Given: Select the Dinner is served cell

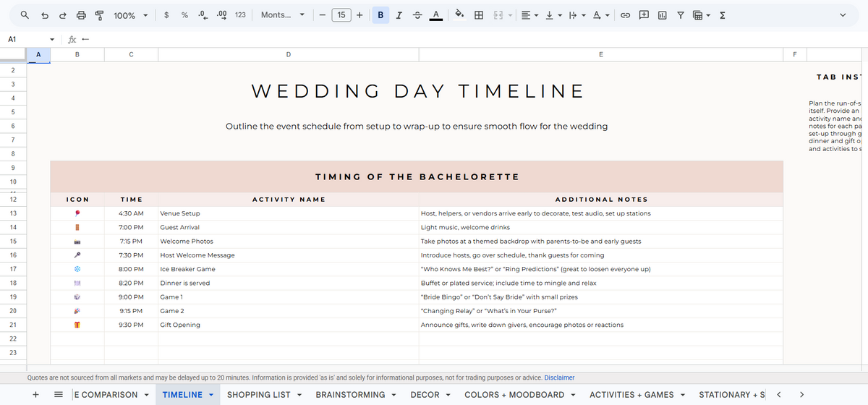Looking at the screenshot, I should (x=288, y=283).
